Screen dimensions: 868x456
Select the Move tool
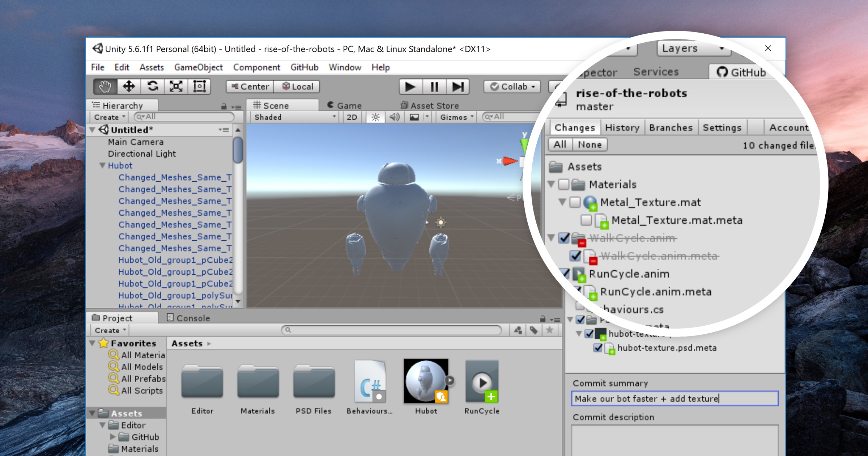point(129,86)
